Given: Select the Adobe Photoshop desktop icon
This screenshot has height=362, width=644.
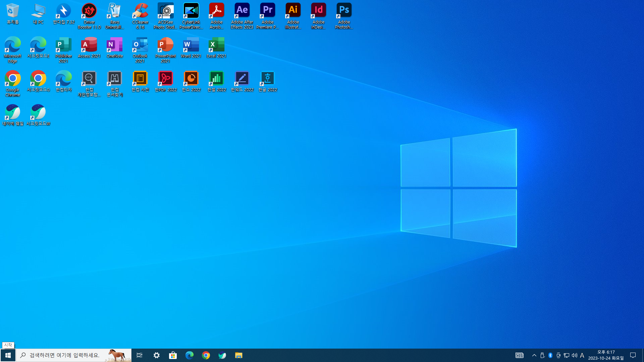Looking at the screenshot, I should (x=344, y=16).
